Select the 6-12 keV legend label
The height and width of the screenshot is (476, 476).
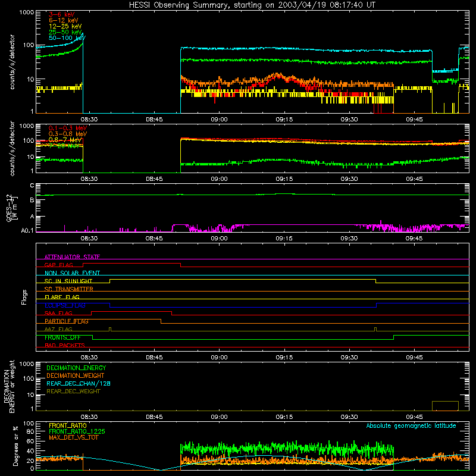[x=64, y=20]
